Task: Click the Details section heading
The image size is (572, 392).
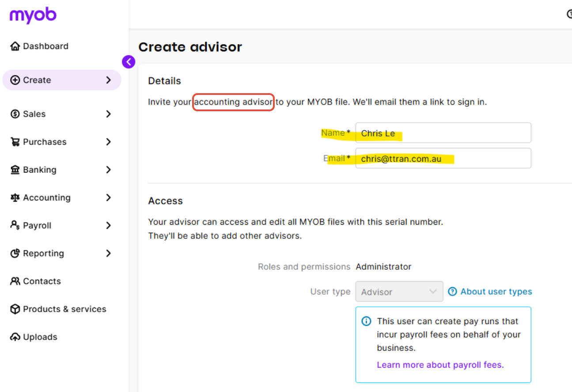Action: [165, 81]
